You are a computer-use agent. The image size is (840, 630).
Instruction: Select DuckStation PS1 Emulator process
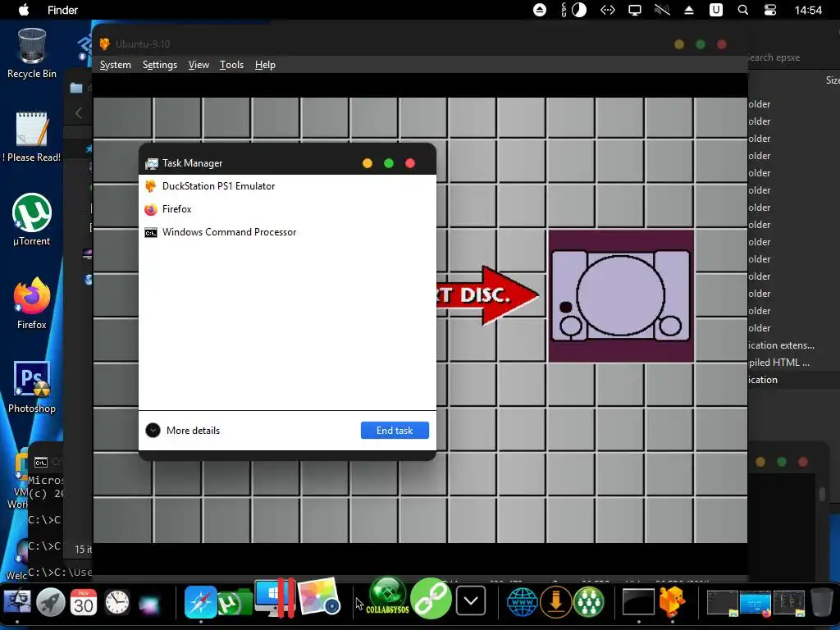pos(287,186)
